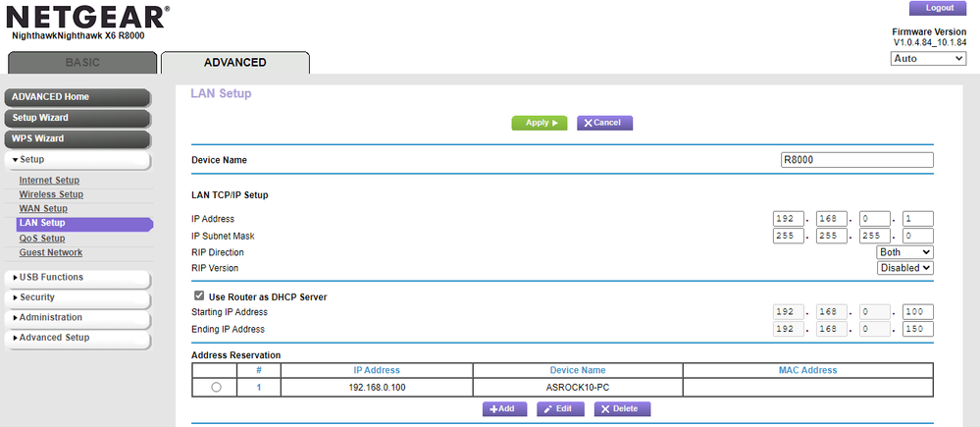Log out using the Logout button
This screenshot has height=427, width=980.
[939, 8]
